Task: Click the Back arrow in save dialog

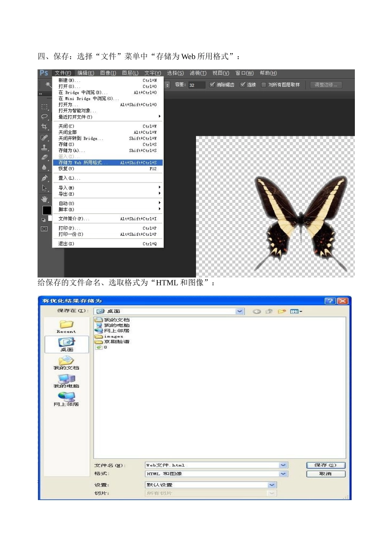Action: (257, 311)
